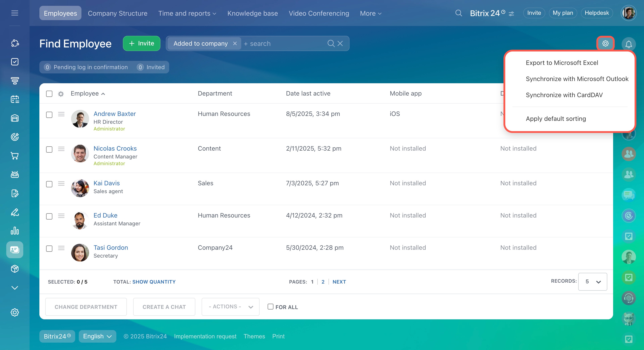Click the grid settings gear near Employee header

pos(61,94)
